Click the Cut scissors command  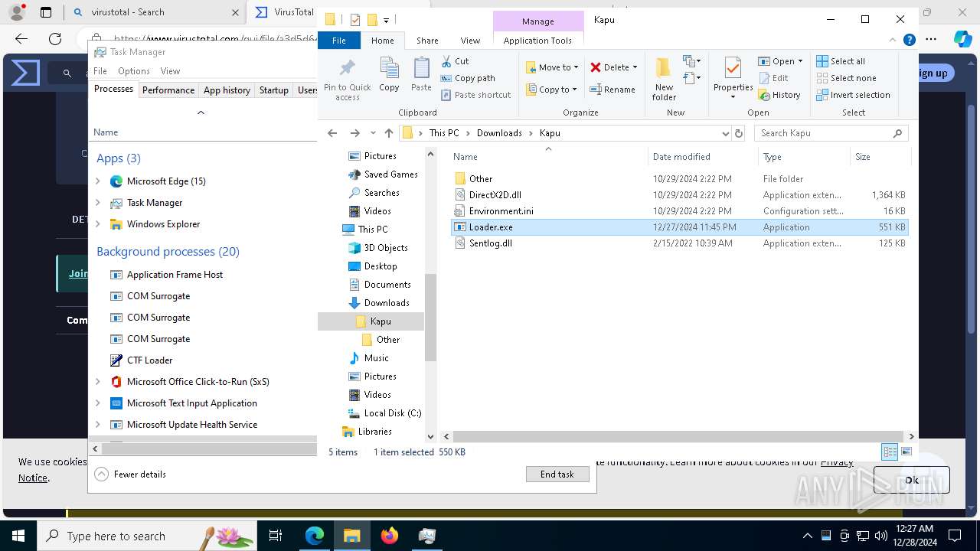[455, 61]
